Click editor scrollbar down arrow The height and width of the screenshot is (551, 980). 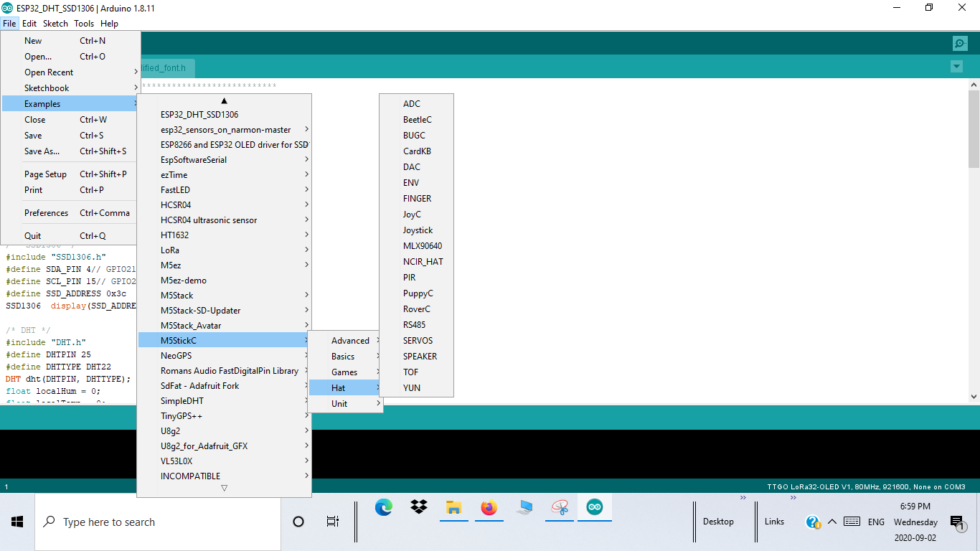click(974, 396)
